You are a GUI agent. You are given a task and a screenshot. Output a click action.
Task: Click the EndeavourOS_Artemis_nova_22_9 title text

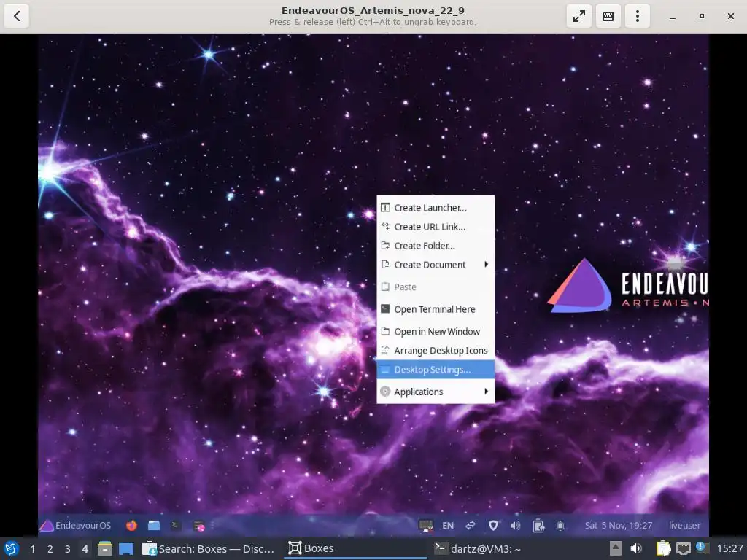373,10
